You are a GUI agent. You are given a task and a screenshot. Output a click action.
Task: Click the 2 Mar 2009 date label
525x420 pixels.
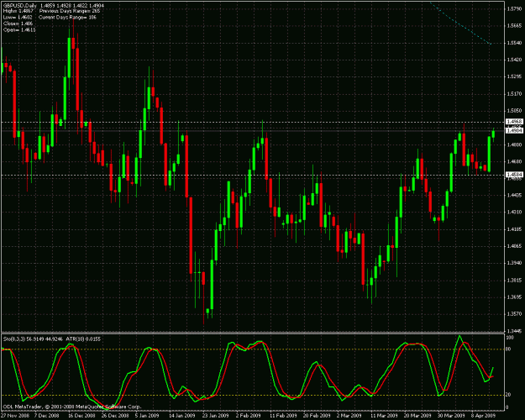349,416
